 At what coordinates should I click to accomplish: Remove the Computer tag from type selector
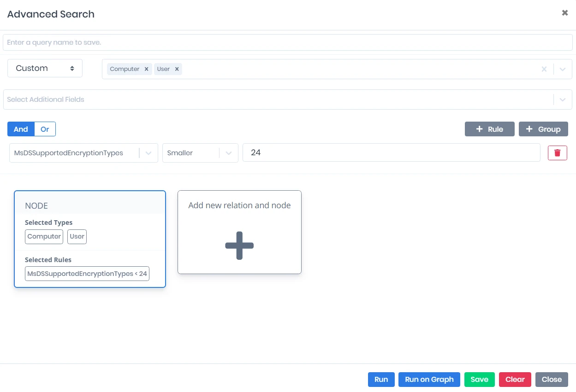pyautogui.click(x=146, y=69)
